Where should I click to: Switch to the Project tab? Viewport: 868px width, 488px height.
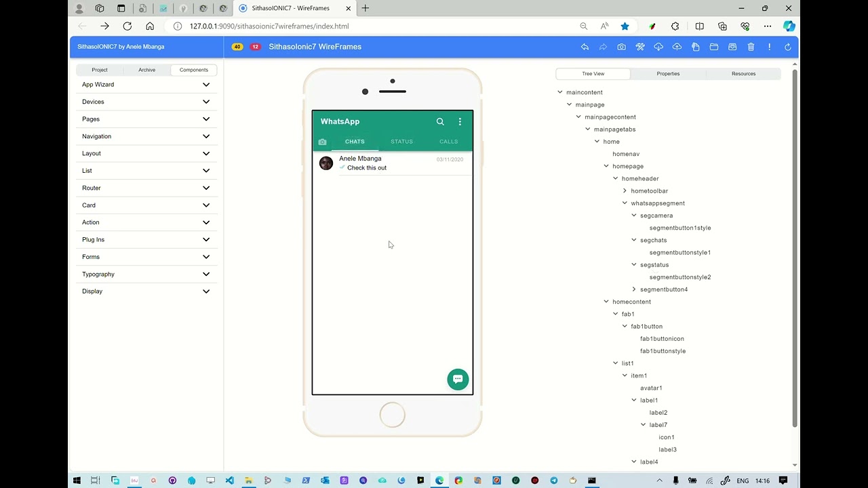pyautogui.click(x=100, y=70)
